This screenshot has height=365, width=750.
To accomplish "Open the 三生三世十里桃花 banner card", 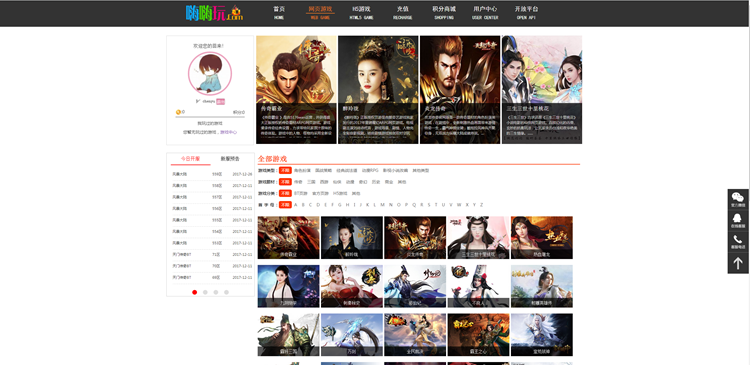I will 542,89.
